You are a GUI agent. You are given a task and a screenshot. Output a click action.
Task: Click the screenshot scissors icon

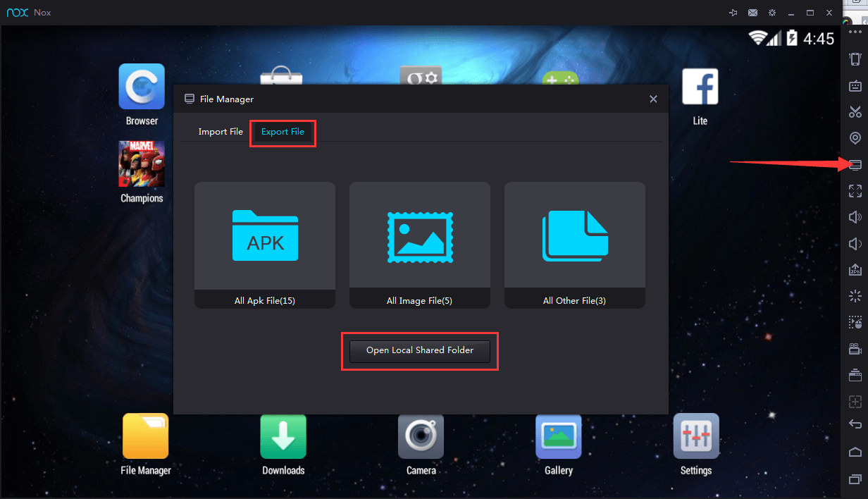tap(855, 111)
